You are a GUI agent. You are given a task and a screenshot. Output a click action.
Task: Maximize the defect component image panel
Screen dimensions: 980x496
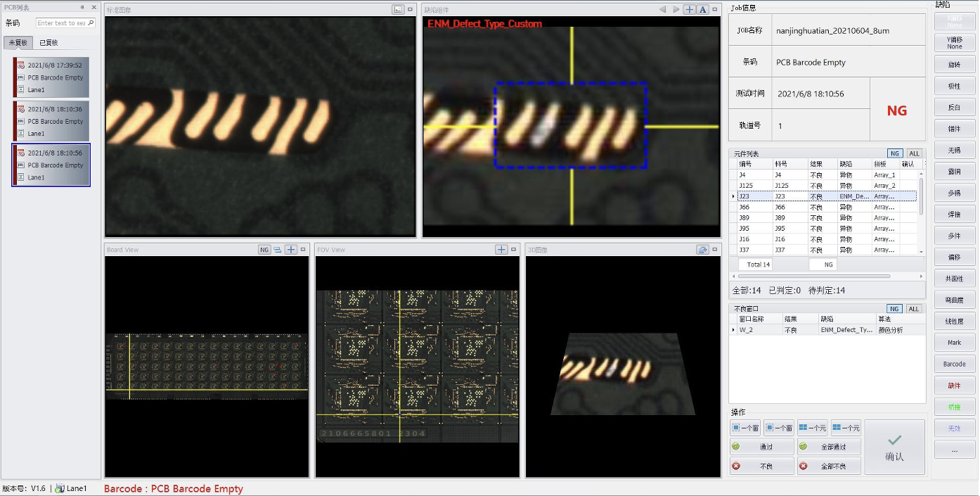tap(716, 10)
